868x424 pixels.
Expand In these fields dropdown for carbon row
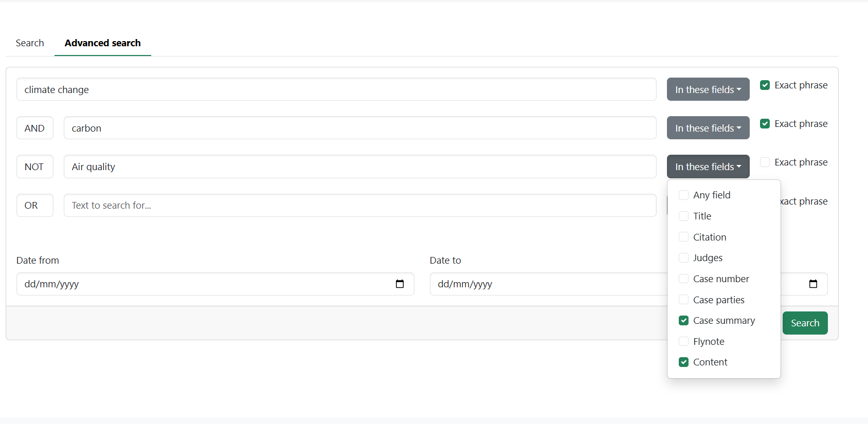[x=708, y=128]
